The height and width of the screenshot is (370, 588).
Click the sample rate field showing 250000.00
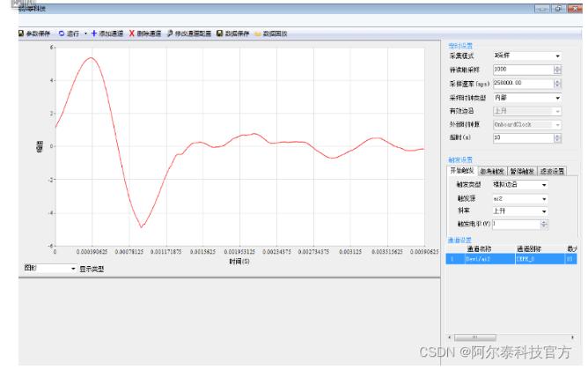[x=524, y=84]
